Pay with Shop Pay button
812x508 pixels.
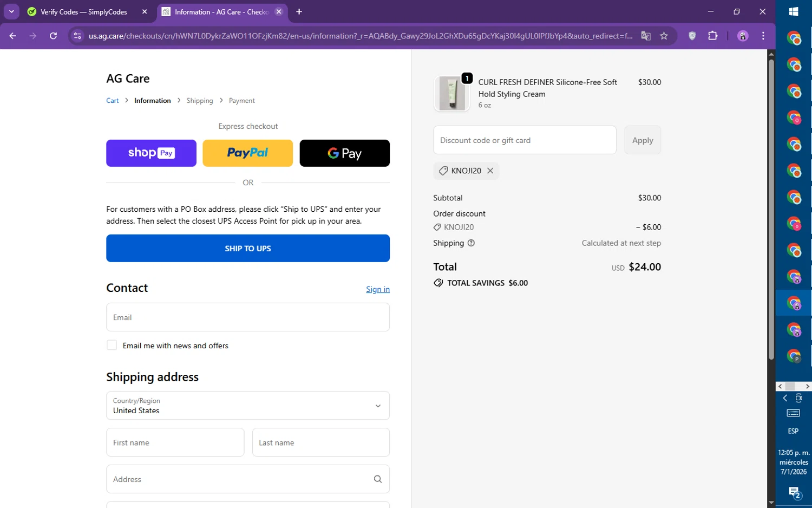click(151, 153)
